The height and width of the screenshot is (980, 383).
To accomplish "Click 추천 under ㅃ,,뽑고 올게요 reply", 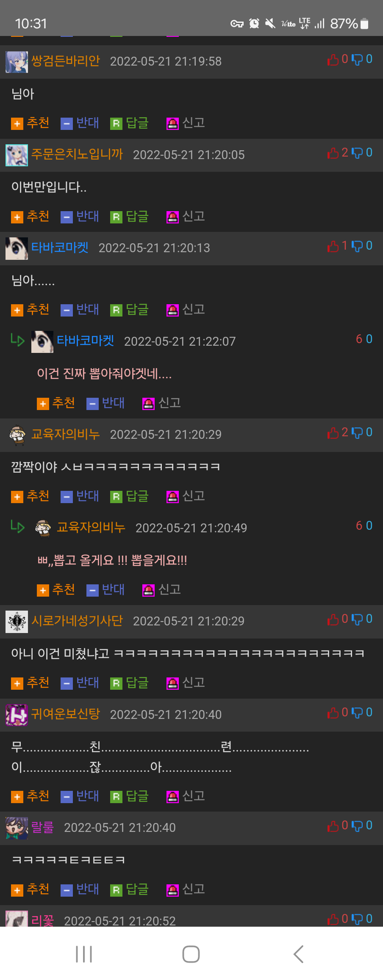I will click(x=64, y=589).
